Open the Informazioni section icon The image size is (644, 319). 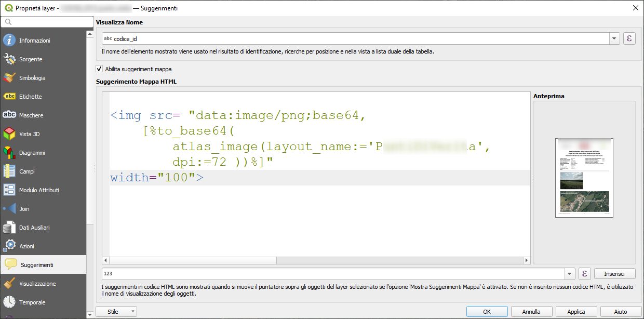point(9,41)
